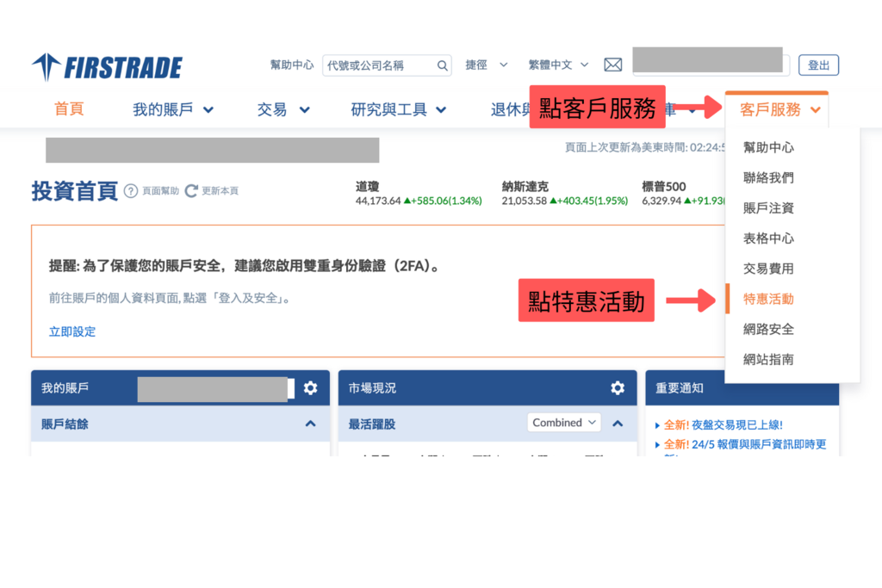Expand the 交易 navigation menu
This screenshot has height=588, width=882.
(x=283, y=109)
